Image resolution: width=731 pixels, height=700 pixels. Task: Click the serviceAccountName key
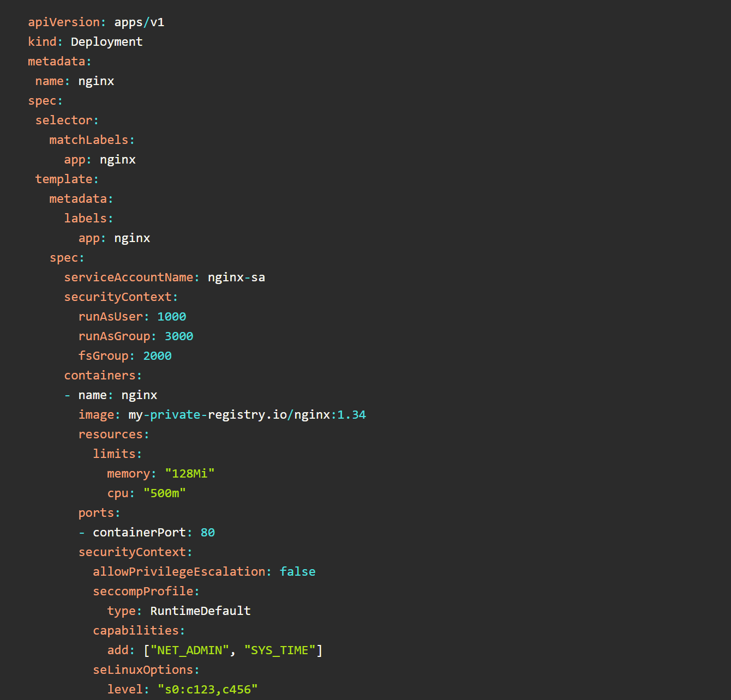coord(129,277)
